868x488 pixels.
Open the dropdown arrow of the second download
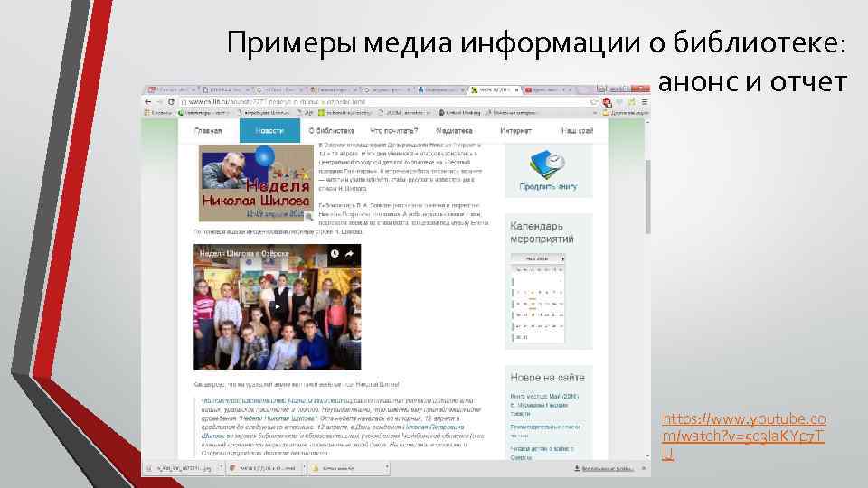[x=304, y=468]
